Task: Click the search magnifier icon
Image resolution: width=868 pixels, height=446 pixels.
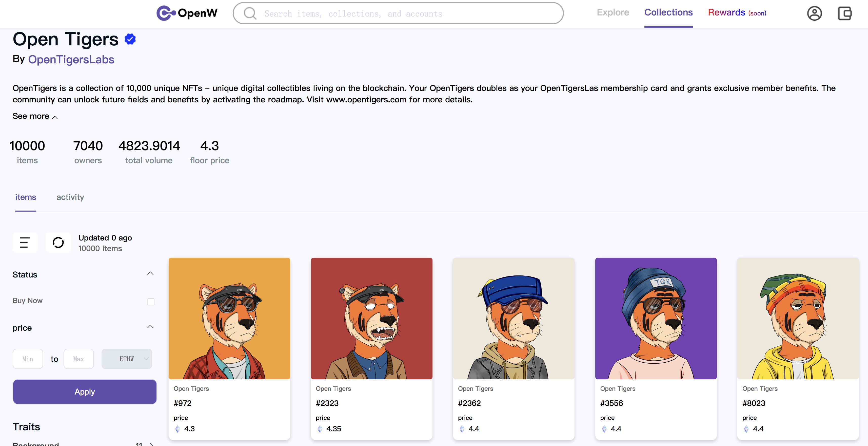Action: click(x=250, y=13)
